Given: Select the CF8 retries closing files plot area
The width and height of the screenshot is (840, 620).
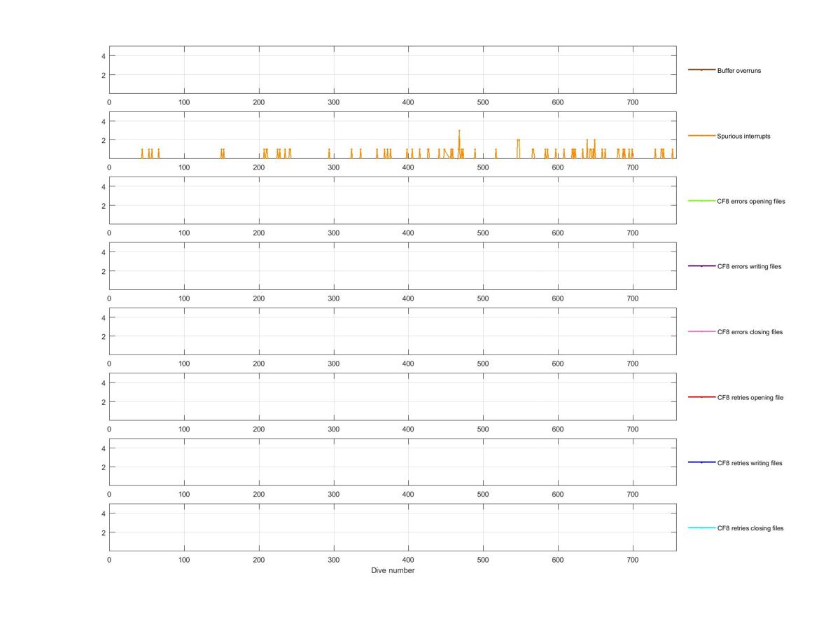Looking at the screenshot, I should click(x=393, y=528).
